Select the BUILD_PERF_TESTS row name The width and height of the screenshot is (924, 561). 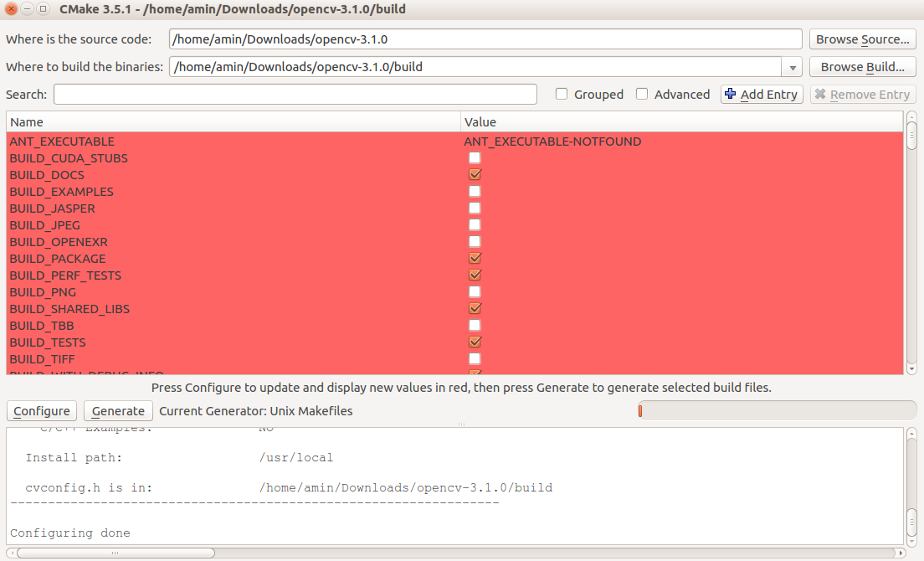65,275
